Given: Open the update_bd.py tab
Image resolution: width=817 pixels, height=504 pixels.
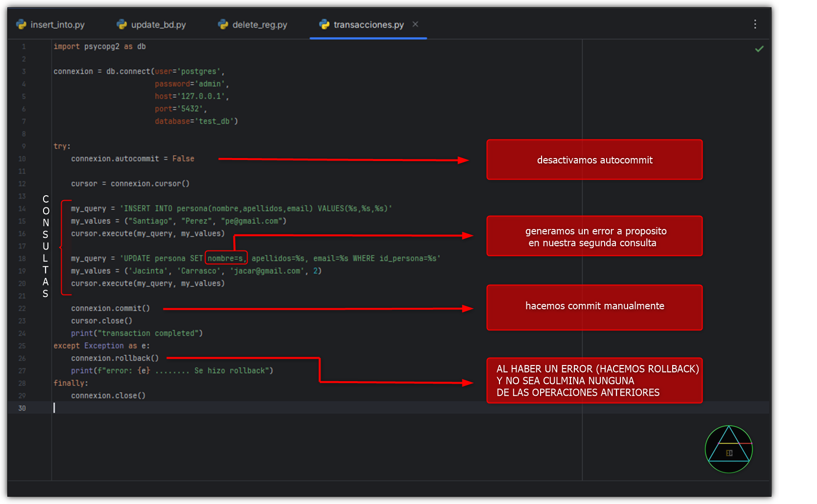Looking at the screenshot, I should pyautogui.click(x=152, y=24).
